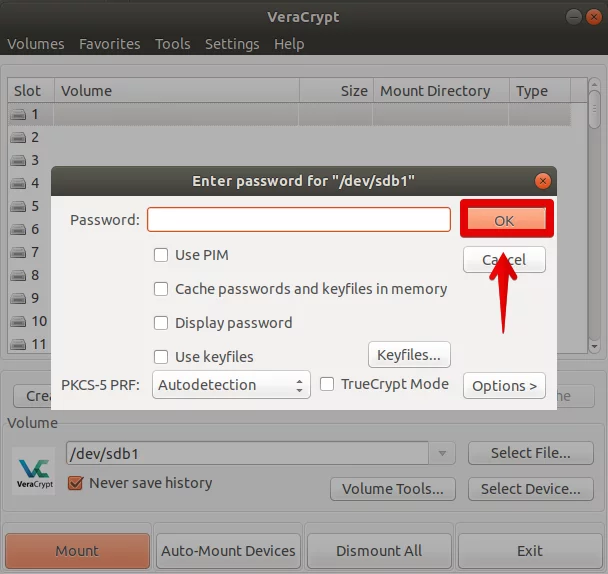This screenshot has height=574, width=608.
Task: Select the slot 3 drive icon
Action: coord(18,160)
